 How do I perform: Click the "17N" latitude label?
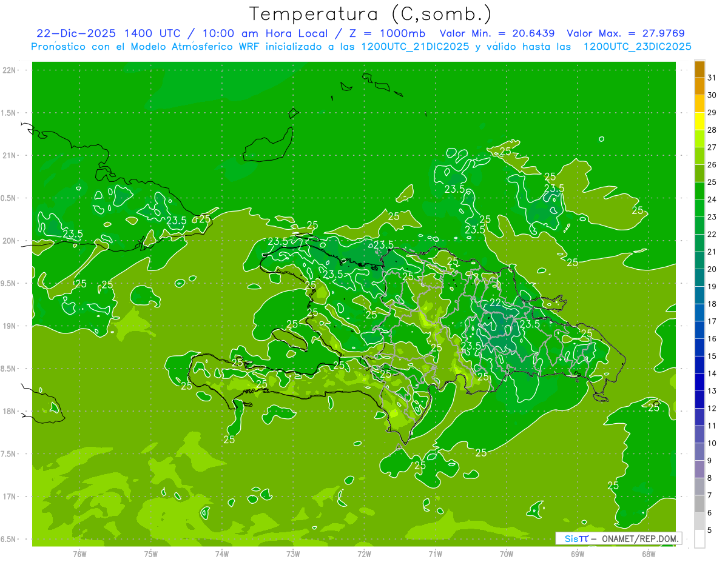click(9, 497)
